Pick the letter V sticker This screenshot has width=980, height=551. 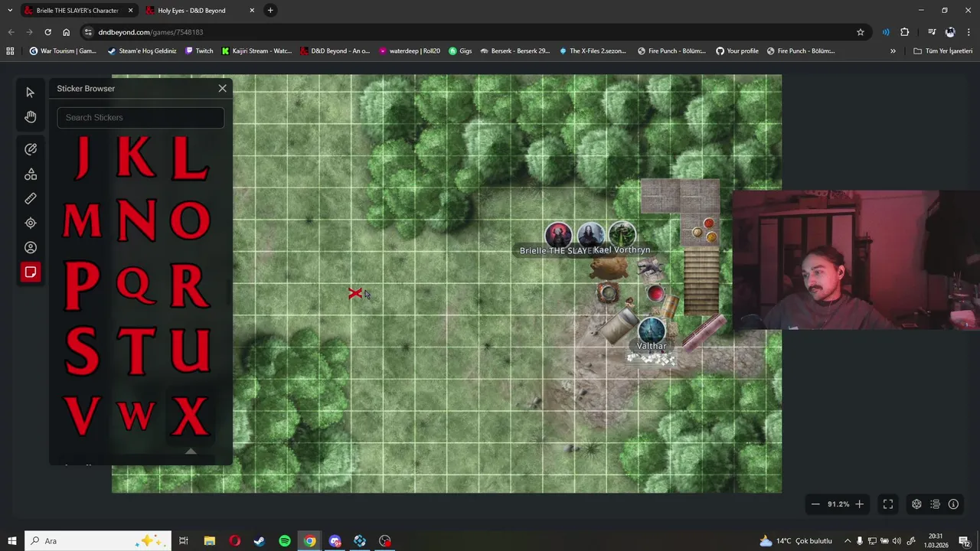click(83, 416)
